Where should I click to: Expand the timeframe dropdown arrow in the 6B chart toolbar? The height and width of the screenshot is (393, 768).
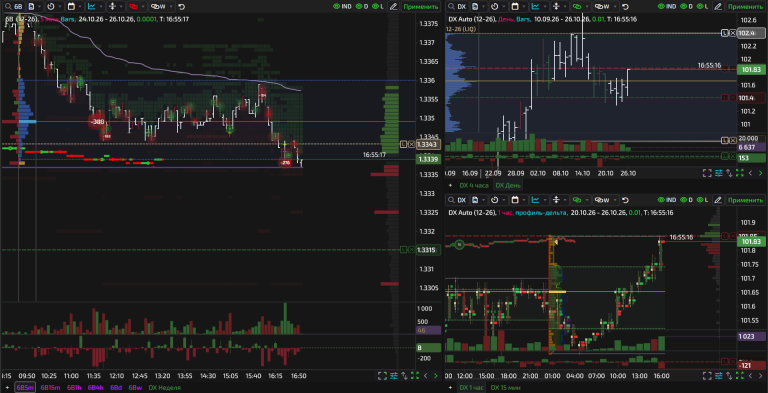tap(60, 6)
